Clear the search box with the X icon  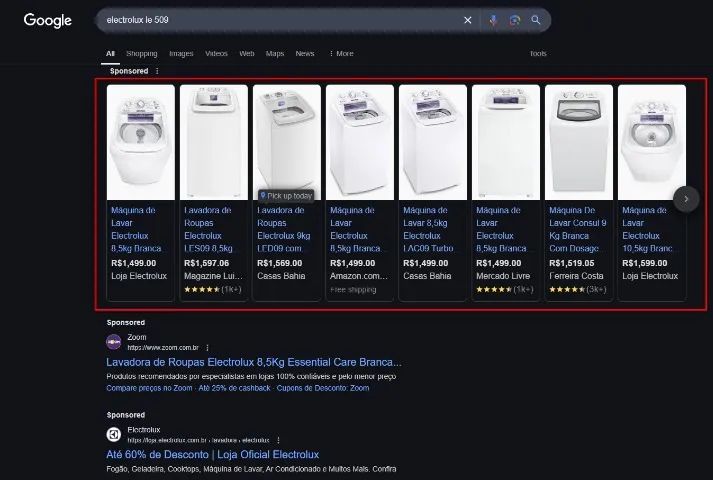tap(467, 20)
